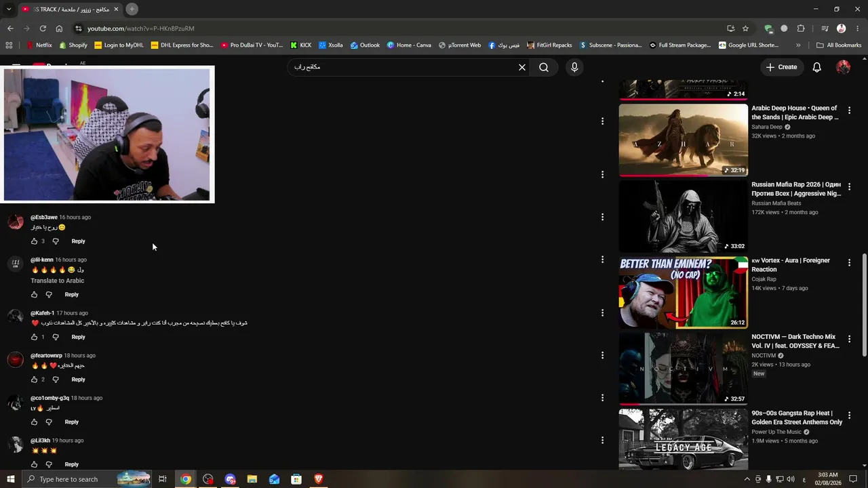868x488 pixels.
Task: Submit the YouTube search with magnifier icon
Action: point(544,67)
